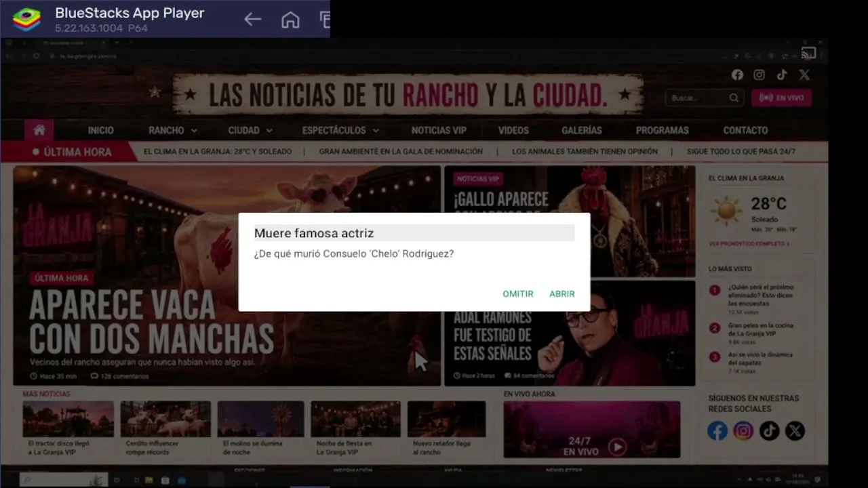Click the 'Adal Ramones fue testigo' headline
This screenshot has height=488, width=868.
[x=492, y=335]
